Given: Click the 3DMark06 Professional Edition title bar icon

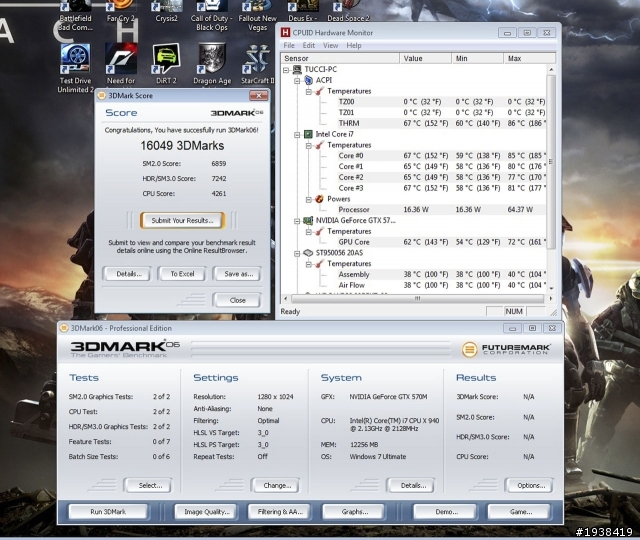Looking at the screenshot, I should [64, 328].
